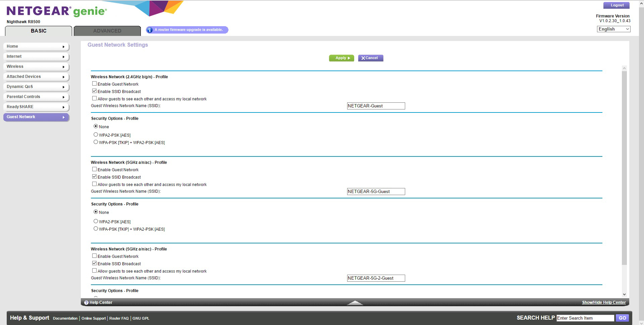
Task: Open the Online Support link
Action: [94, 318]
